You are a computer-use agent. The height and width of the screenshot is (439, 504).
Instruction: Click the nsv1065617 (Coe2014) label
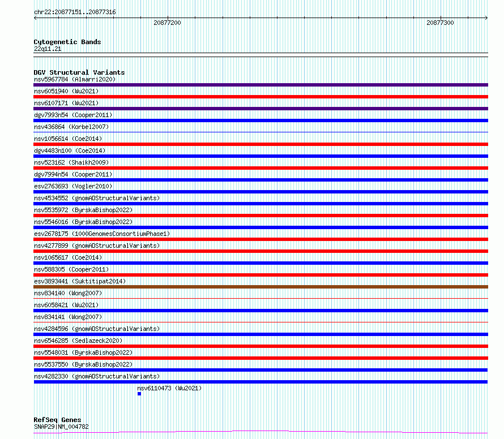[x=68, y=257]
